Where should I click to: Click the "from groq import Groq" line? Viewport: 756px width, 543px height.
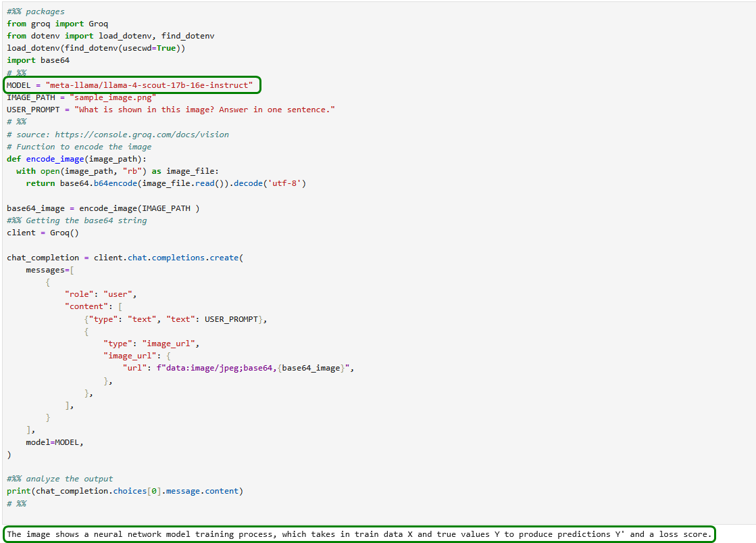tap(57, 24)
